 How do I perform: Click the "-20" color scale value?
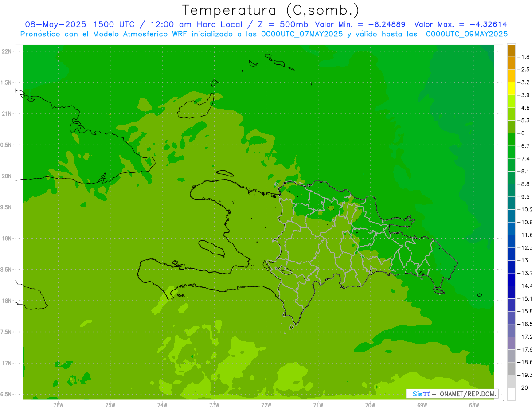coord(523,388)
